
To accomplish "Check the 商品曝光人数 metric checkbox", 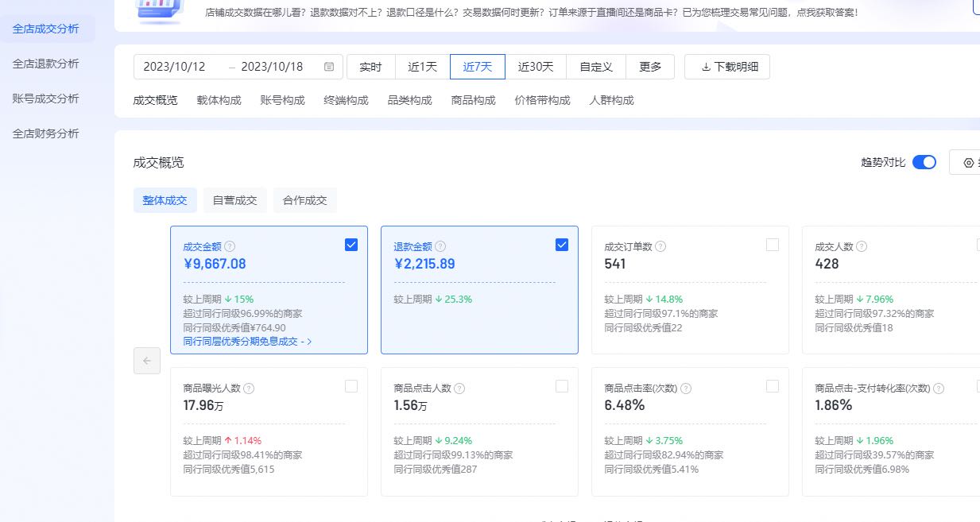I will (351, 386).
